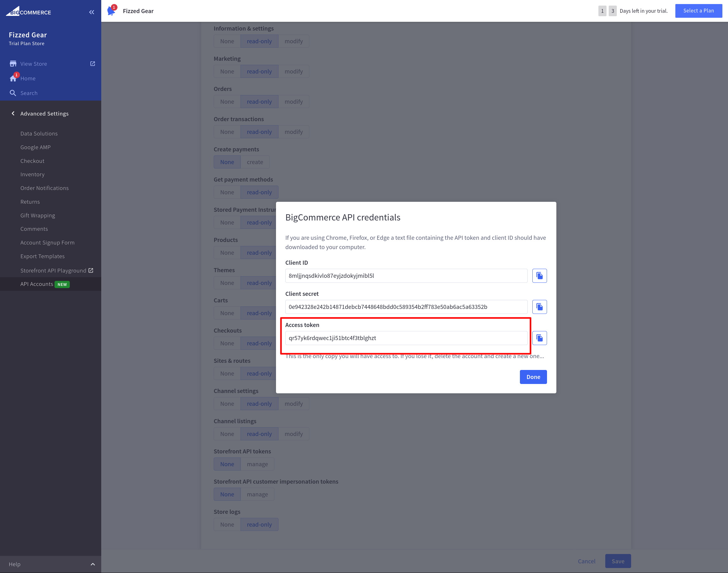
Task: Enable create for Create payments
Action: click(255, 162)
